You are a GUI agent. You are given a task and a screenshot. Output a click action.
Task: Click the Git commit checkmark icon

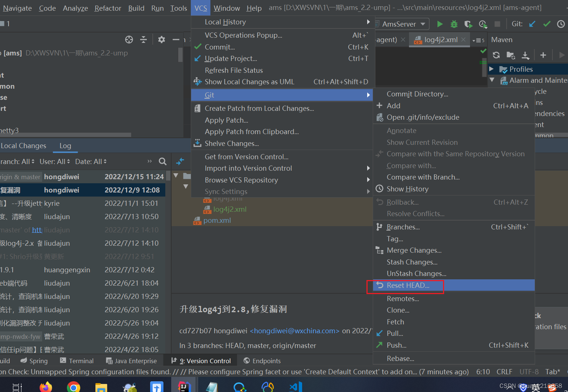click(547, 24)
